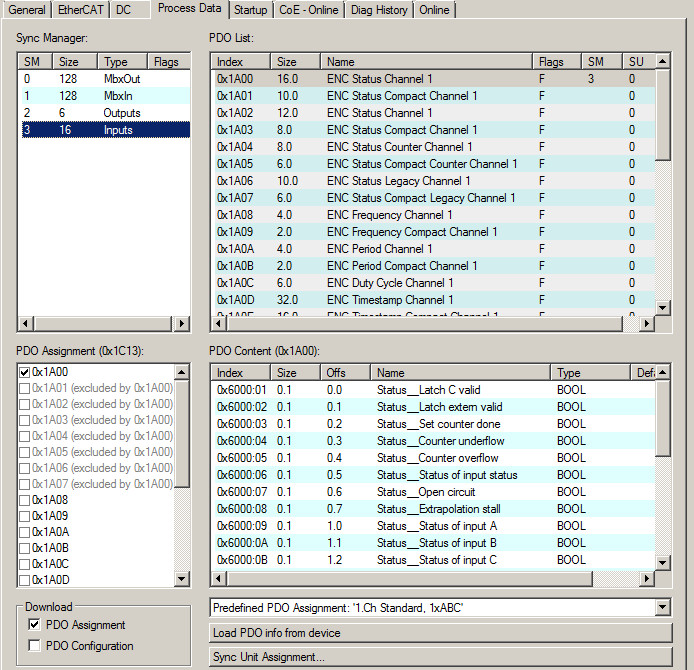The height and width of the screenshot is (670, 694).
Task: Select content entry Status__Open circuit
Action: 435,492
